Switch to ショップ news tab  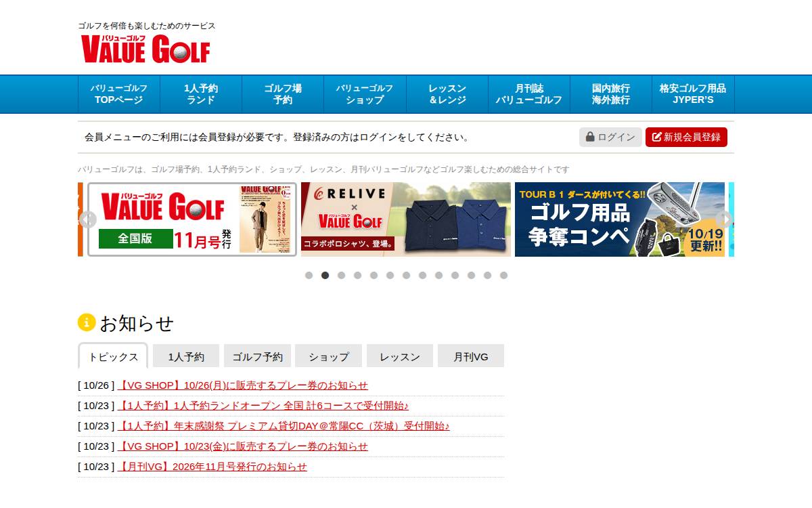tap(329, 356)
